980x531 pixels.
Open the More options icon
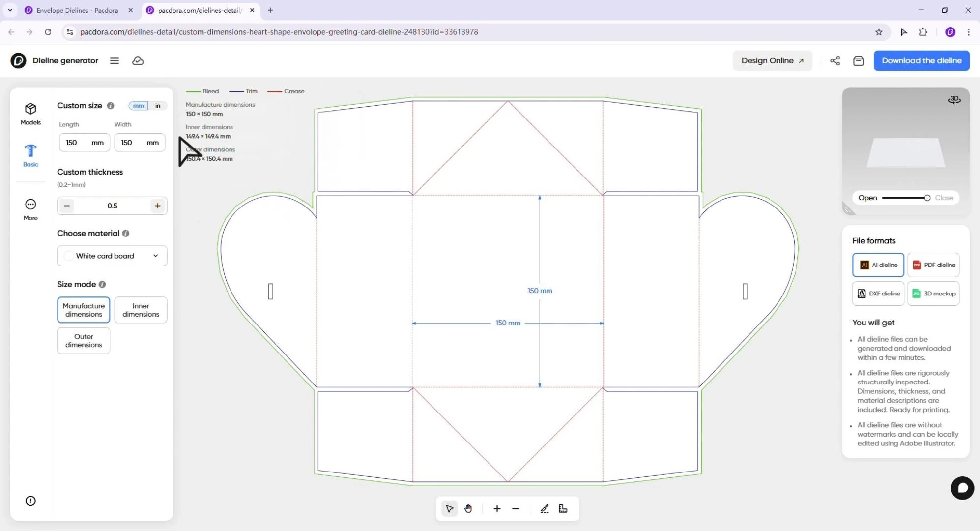30,204
